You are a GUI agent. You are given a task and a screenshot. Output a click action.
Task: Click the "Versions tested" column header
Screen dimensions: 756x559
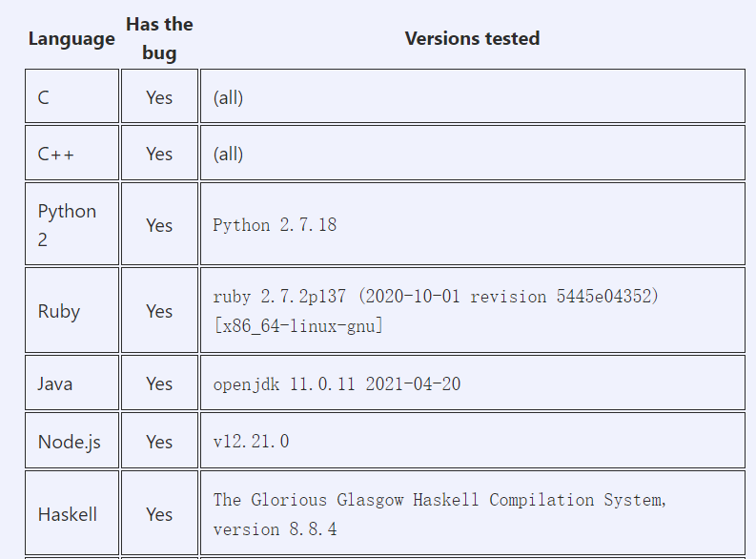472,38
